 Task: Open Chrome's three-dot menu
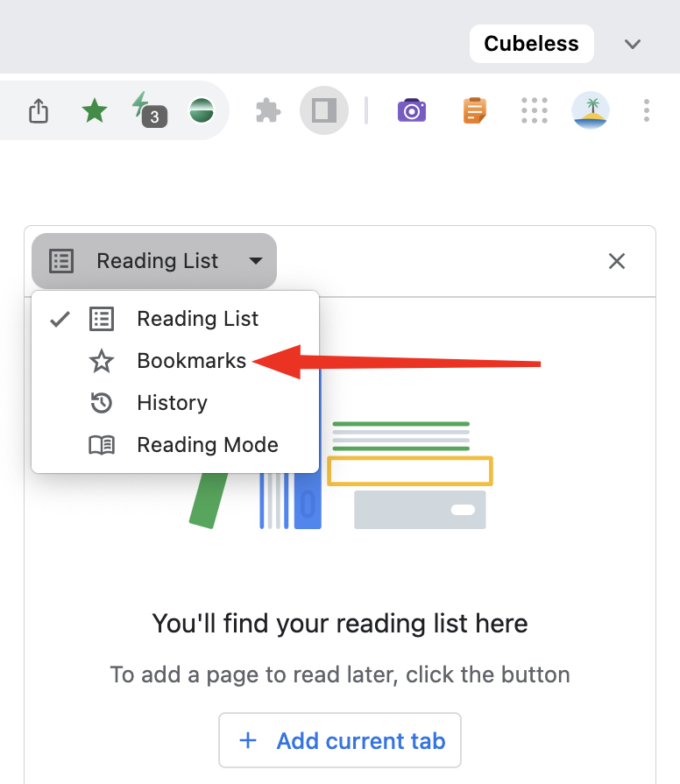(x=647, y=110)
